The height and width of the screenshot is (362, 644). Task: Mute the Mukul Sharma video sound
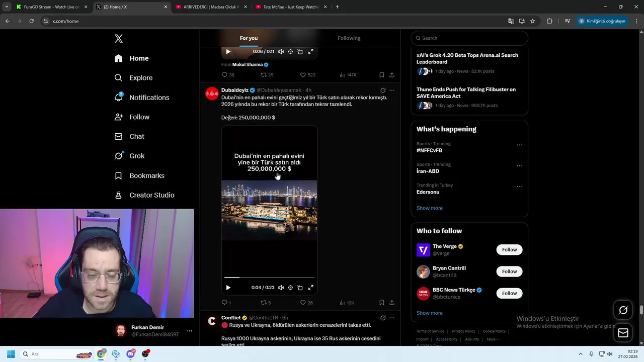tap(281, 52)
